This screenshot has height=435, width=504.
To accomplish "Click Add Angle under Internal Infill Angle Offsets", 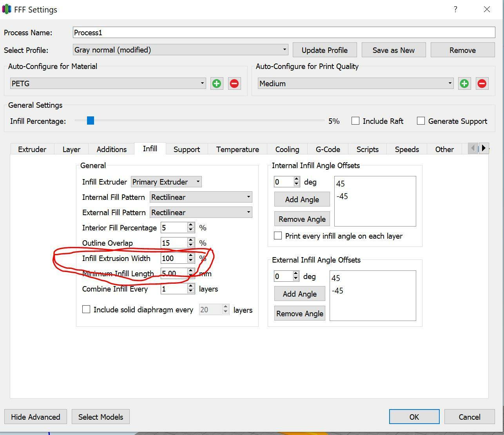I will pyautogui.click(x=302, y=199).
